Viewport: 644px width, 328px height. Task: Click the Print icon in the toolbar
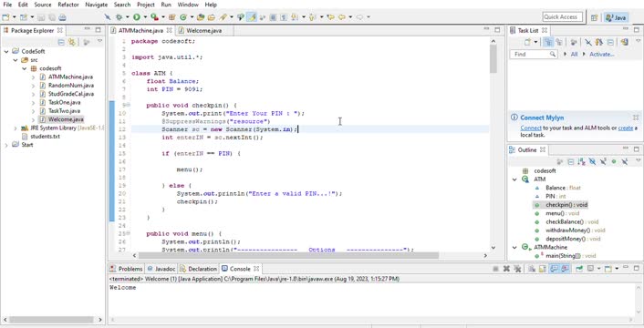point(62,17)
